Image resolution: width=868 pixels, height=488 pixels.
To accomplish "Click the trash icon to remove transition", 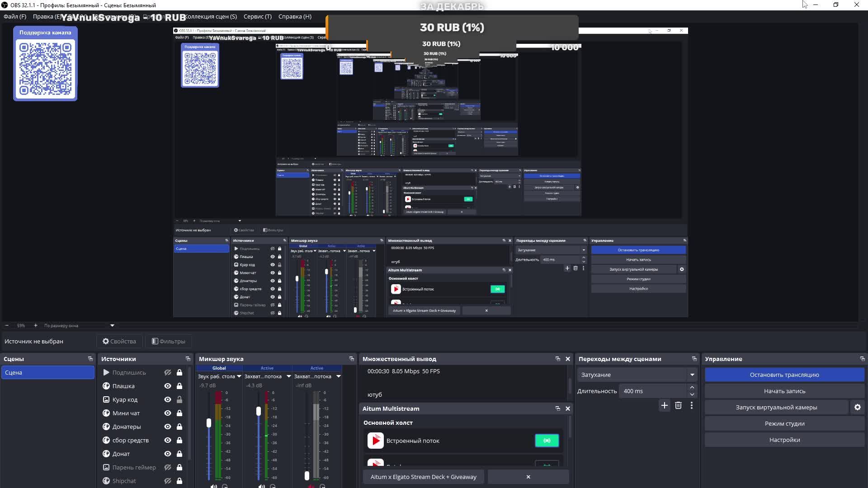I will 678,405.
